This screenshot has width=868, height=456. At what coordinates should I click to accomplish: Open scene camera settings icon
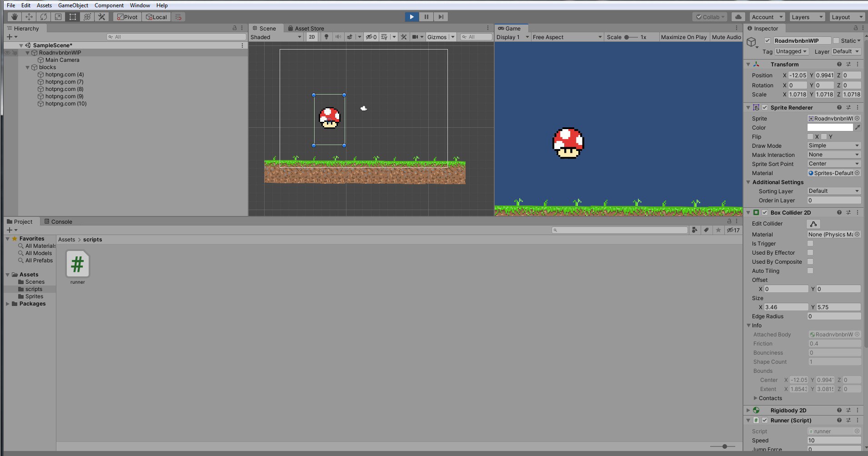coord(415,37)
